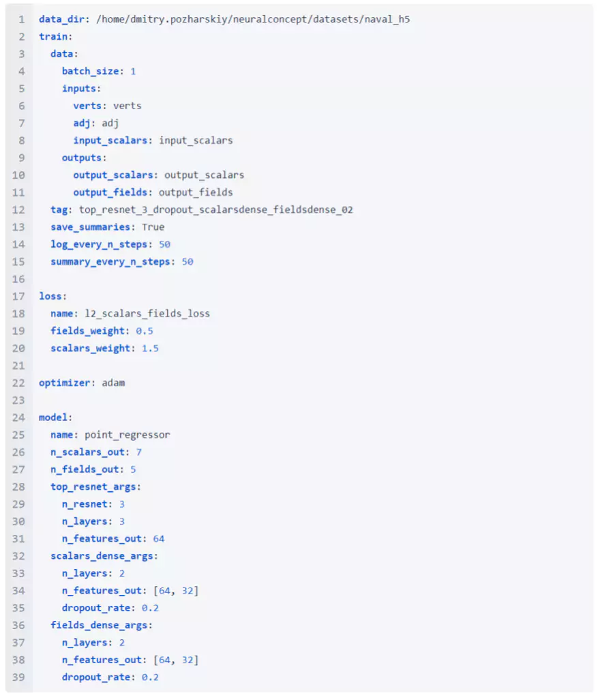
Task: Click the output_fields key on line 11
Action: [x=110, y=192]
